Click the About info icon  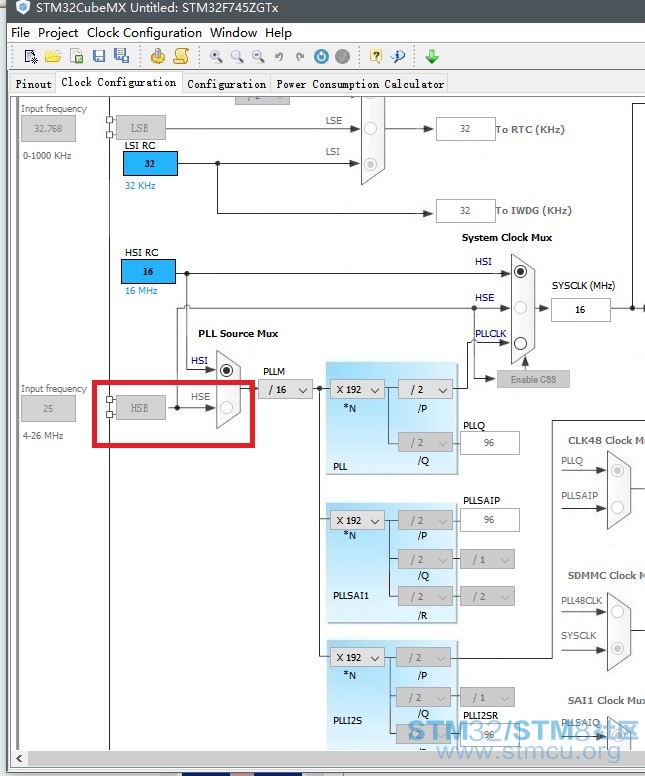pos(397,56)
